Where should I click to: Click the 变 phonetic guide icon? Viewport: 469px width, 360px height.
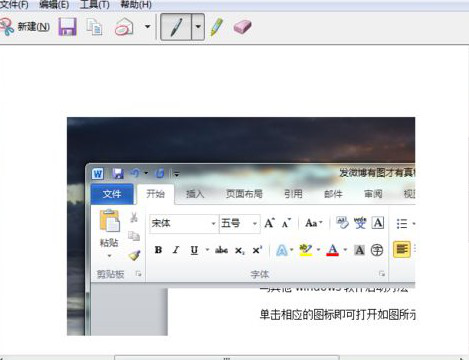[360, 223]
